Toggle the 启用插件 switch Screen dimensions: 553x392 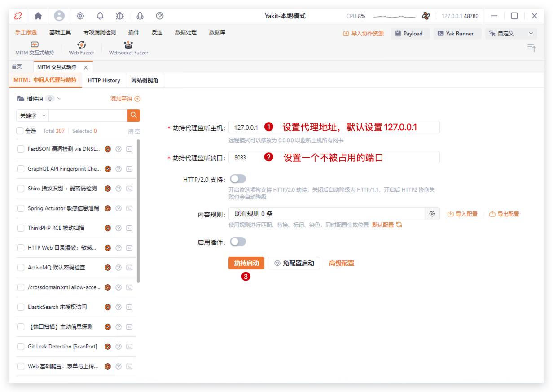[238, 242]
